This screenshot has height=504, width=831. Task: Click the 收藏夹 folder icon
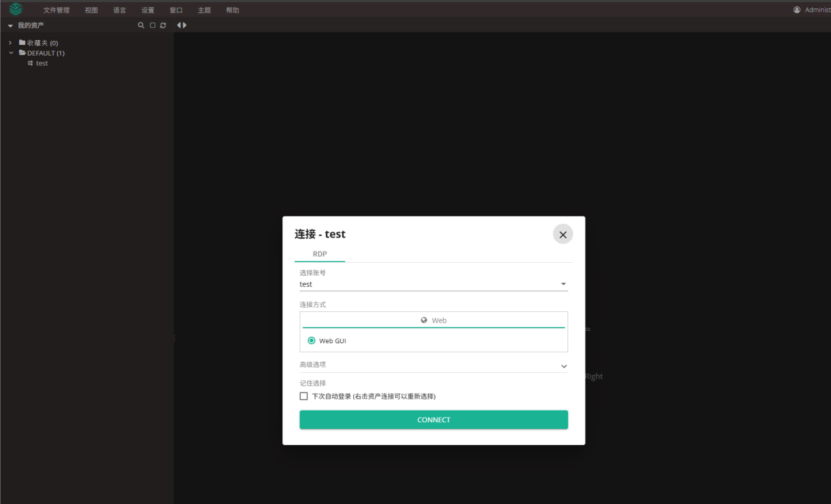22,42
